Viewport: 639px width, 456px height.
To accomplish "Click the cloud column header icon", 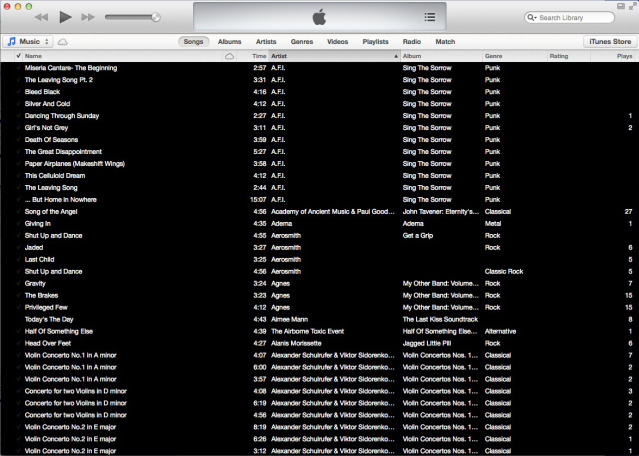I will (x=229, y=56).
